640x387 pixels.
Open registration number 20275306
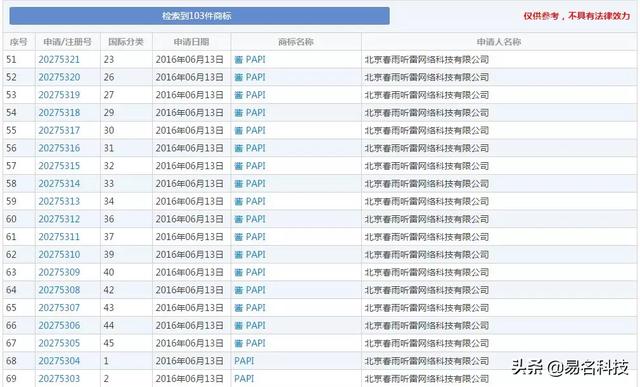point(59,326)
